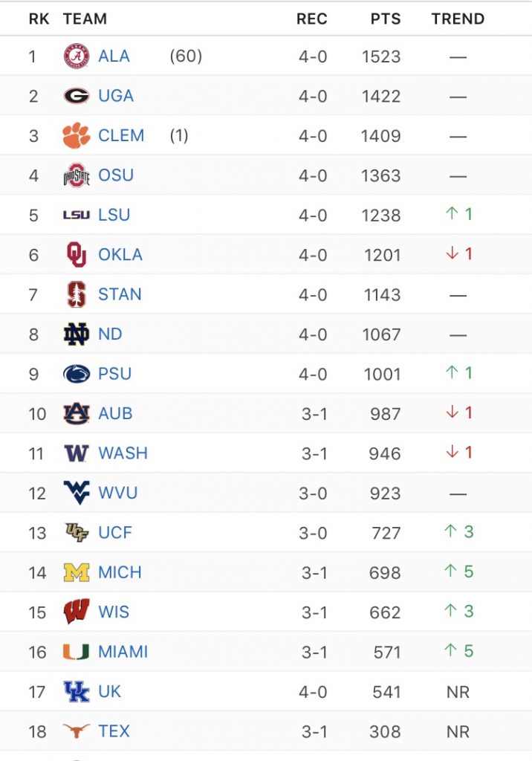The image size is (532, 761).
Task: Select the Kentucky UK logo icon
Action: (77, 691)
